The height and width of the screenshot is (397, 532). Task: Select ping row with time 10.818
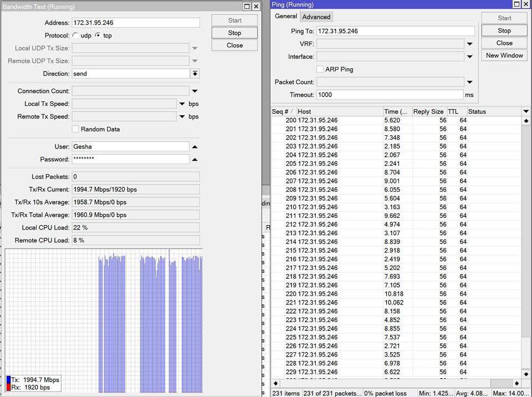click(x=396, y=294)
